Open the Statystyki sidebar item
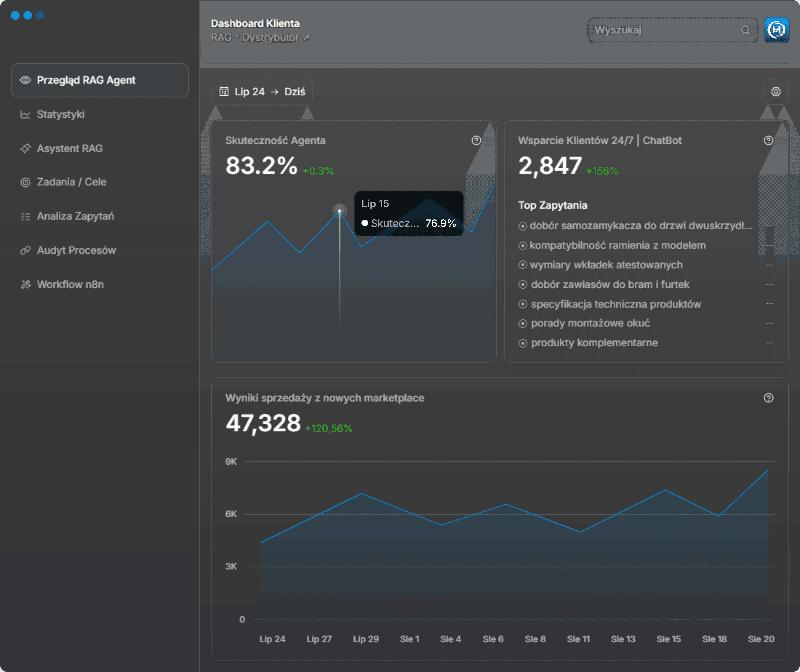The width and height of the screenshot is (800, 672). [61, 114]
